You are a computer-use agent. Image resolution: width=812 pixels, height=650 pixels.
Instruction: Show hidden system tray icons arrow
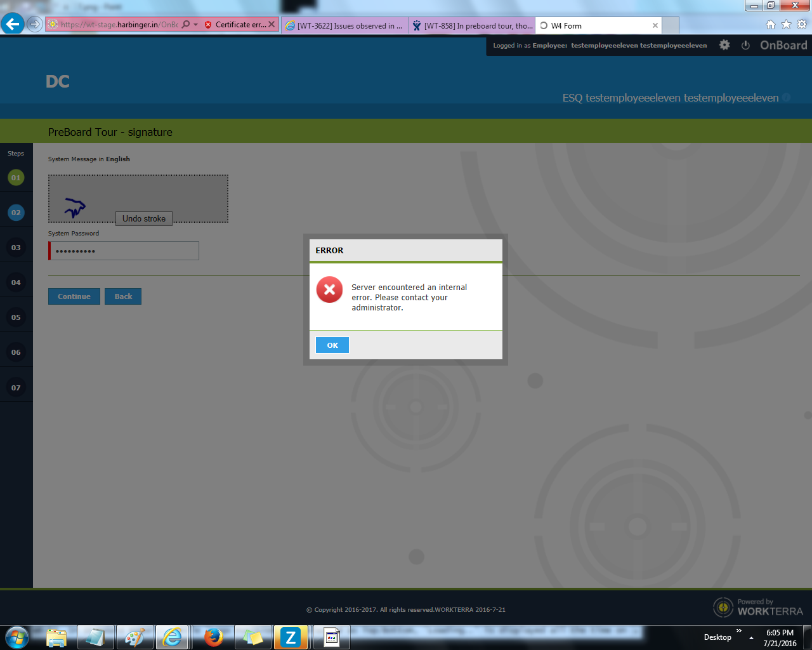pos(751,637)
